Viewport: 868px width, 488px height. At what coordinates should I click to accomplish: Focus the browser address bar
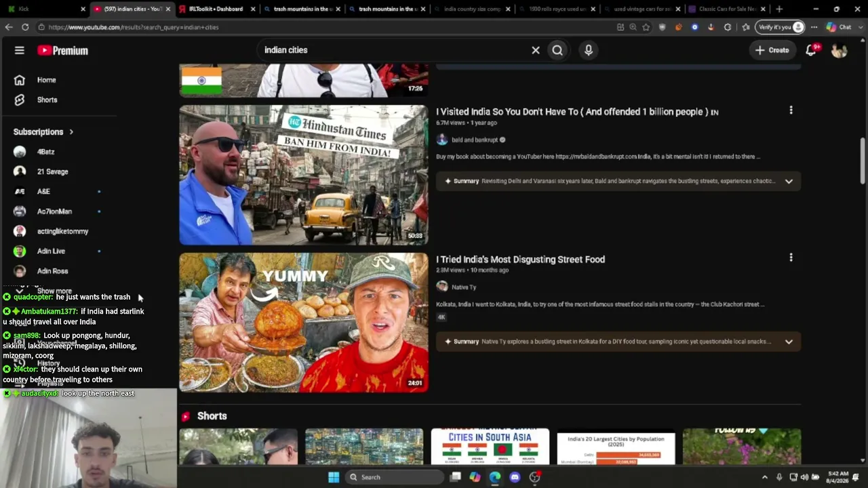tap(325, 27)
